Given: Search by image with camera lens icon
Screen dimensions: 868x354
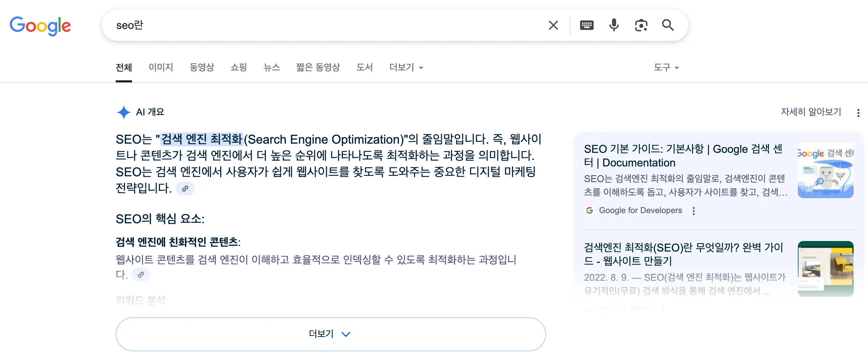Looking at the screenshot, I should coord(641,25).
